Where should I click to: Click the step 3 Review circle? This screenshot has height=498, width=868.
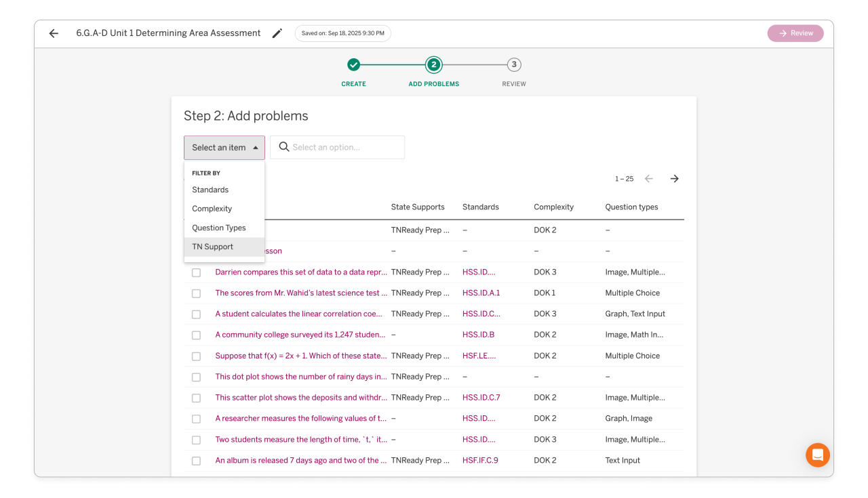point(514,65)
